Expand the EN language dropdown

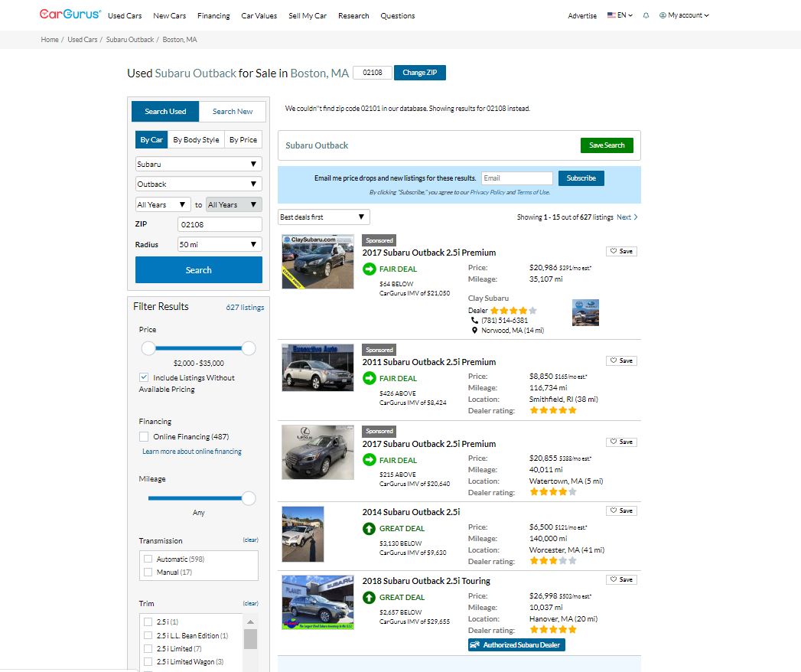coord(625,15)
